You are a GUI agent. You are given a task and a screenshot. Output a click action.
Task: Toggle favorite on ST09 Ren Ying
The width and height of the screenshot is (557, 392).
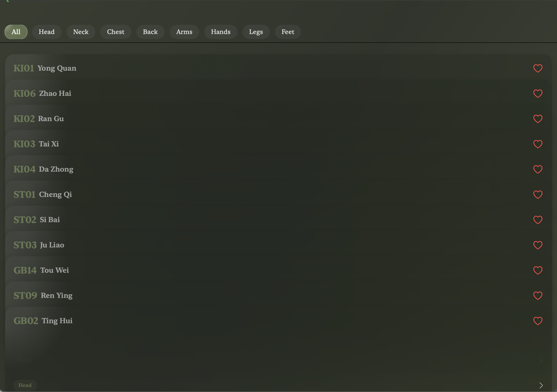pos(538,296)
